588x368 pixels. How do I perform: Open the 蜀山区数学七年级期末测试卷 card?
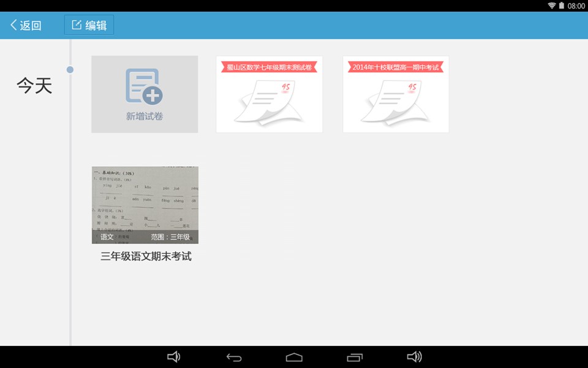pos(269,94)
